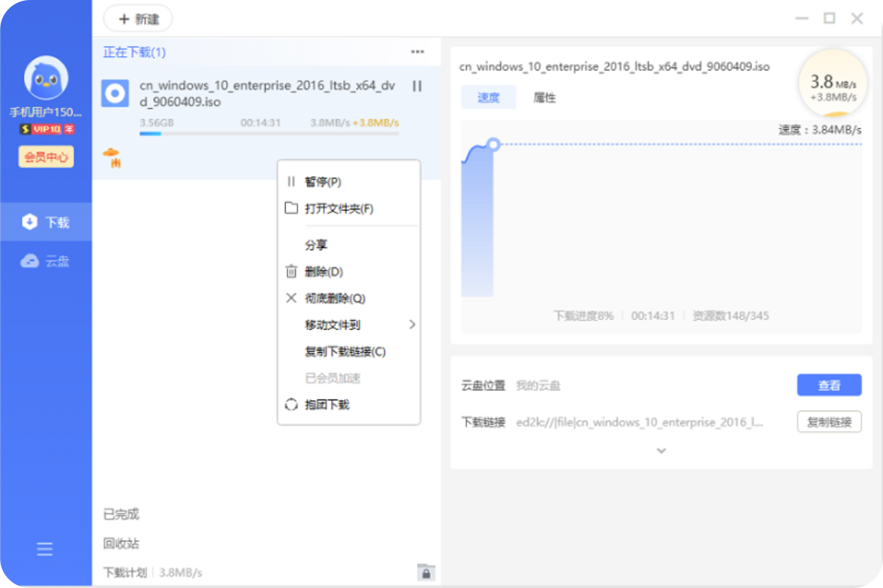Click the 我的云盘 location text

tap(538, 385)
